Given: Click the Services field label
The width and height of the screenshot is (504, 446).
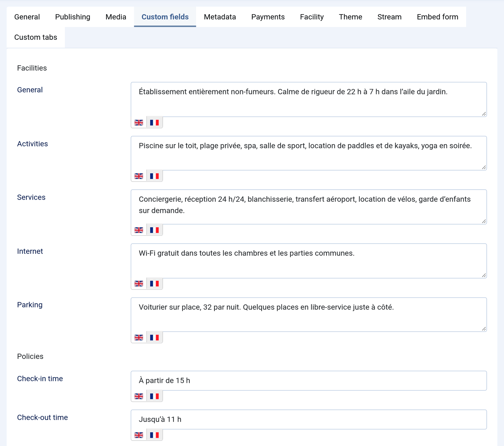Looking at the screenshot, I should (31, 197).
